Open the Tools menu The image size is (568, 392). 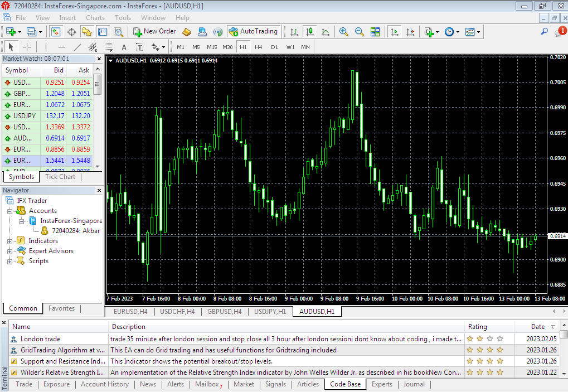pyautogui.click(x=123, y=18)
